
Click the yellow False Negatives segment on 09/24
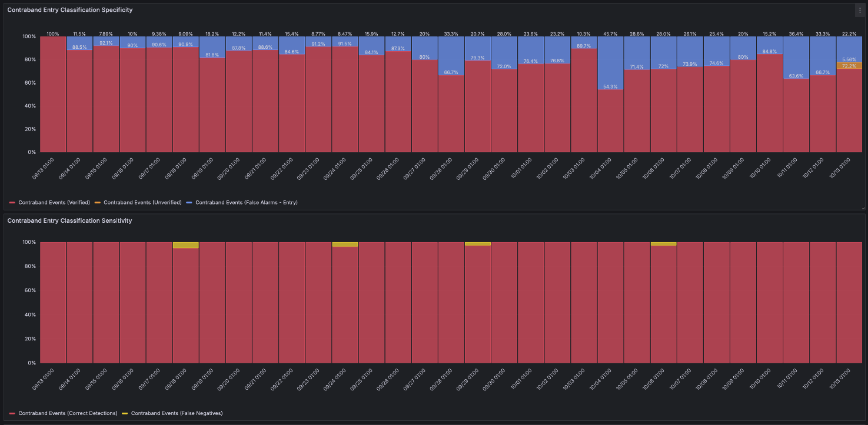click(x=345, y=245)
